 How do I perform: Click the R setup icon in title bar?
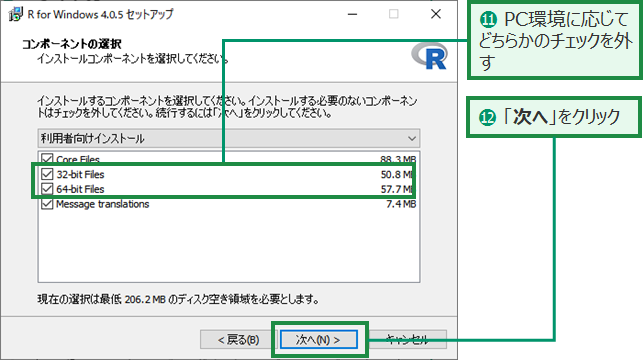(x=16, y=14)
